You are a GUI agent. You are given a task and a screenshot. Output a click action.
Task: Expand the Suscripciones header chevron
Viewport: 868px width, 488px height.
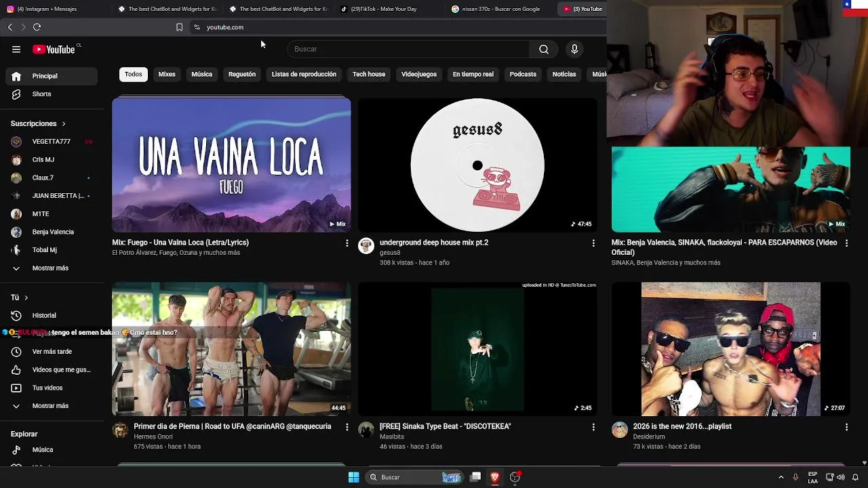pyautogui.click(x=64, y=124)
